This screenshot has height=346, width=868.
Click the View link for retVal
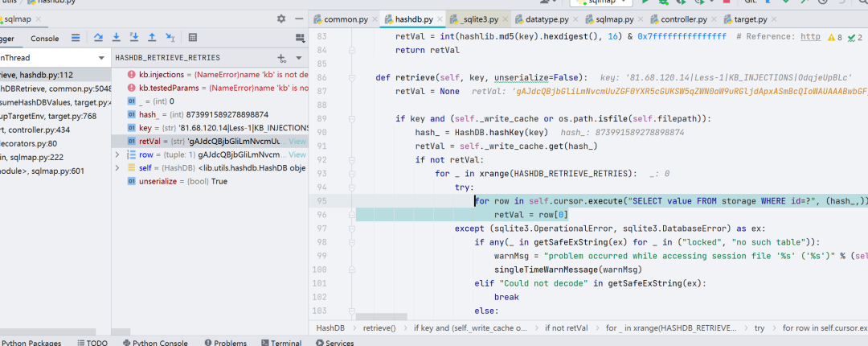coord(297,142)
